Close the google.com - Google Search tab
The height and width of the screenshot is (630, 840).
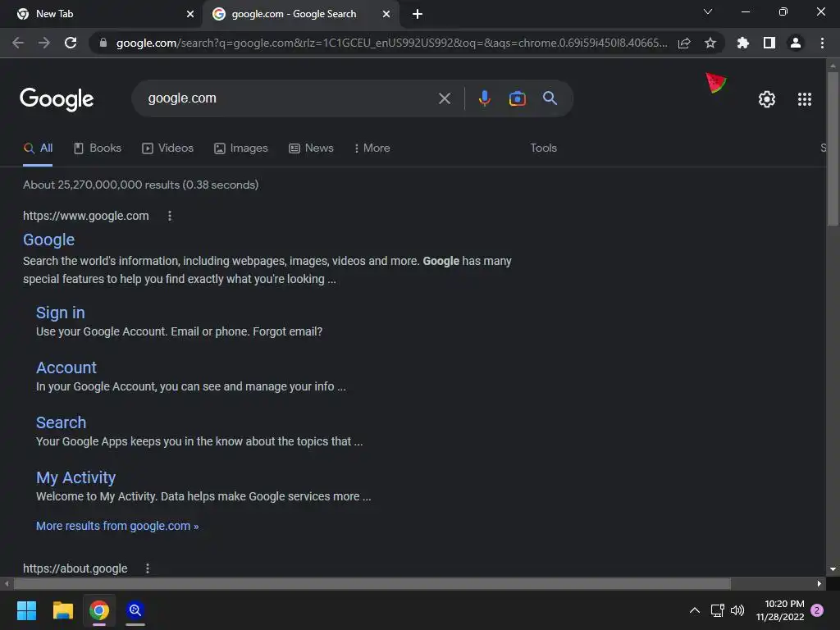tap(386, 14)
